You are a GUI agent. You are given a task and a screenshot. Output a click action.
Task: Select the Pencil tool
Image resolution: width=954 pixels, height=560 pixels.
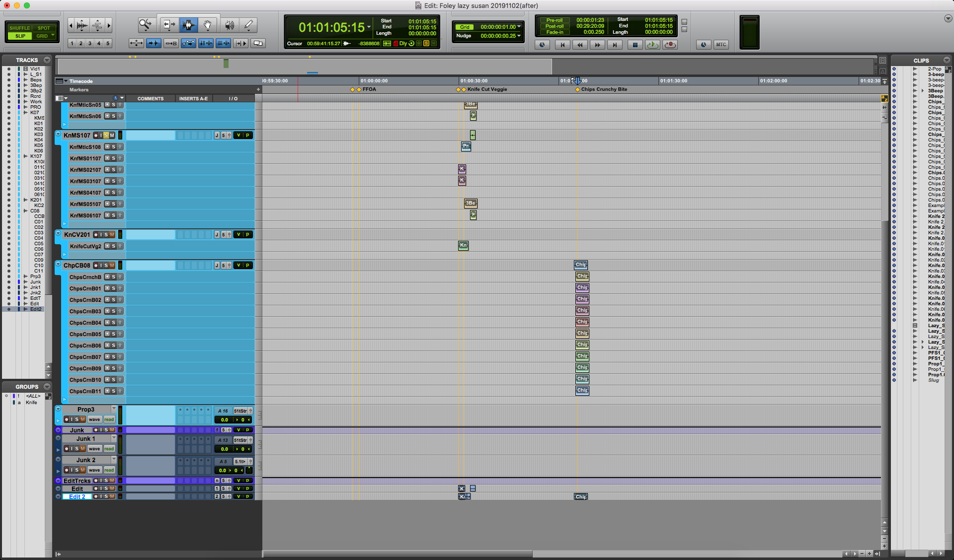pyautogui.click(x=248, y=24)
